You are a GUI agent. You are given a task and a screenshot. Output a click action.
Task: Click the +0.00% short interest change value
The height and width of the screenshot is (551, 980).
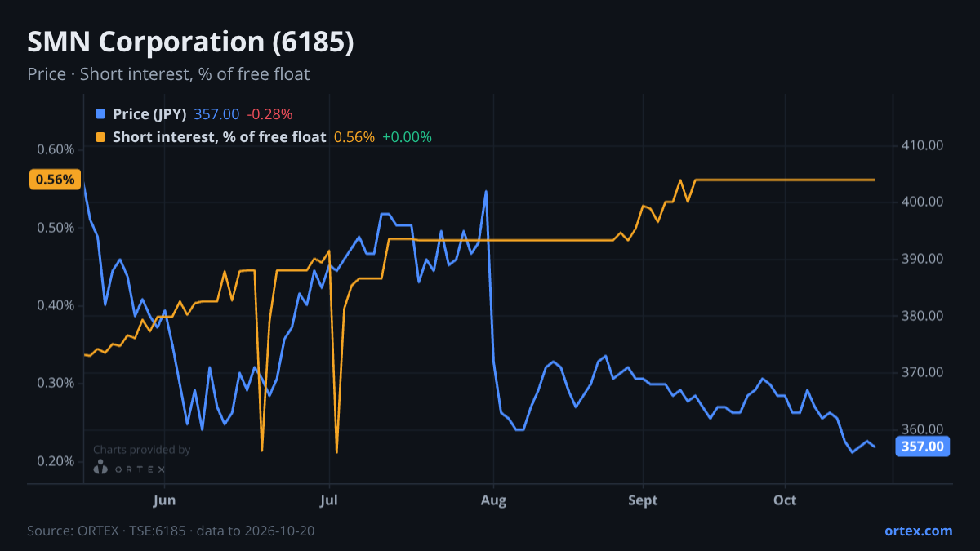tap(407, 137)
